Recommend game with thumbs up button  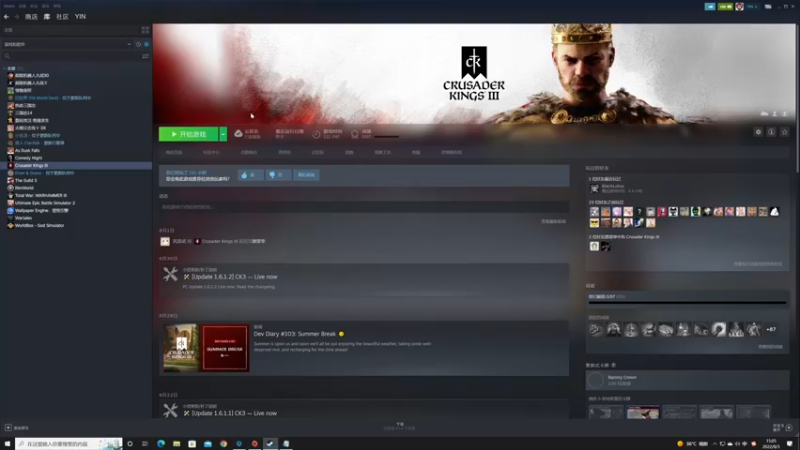pyautogui.click(x=250, y=175)
